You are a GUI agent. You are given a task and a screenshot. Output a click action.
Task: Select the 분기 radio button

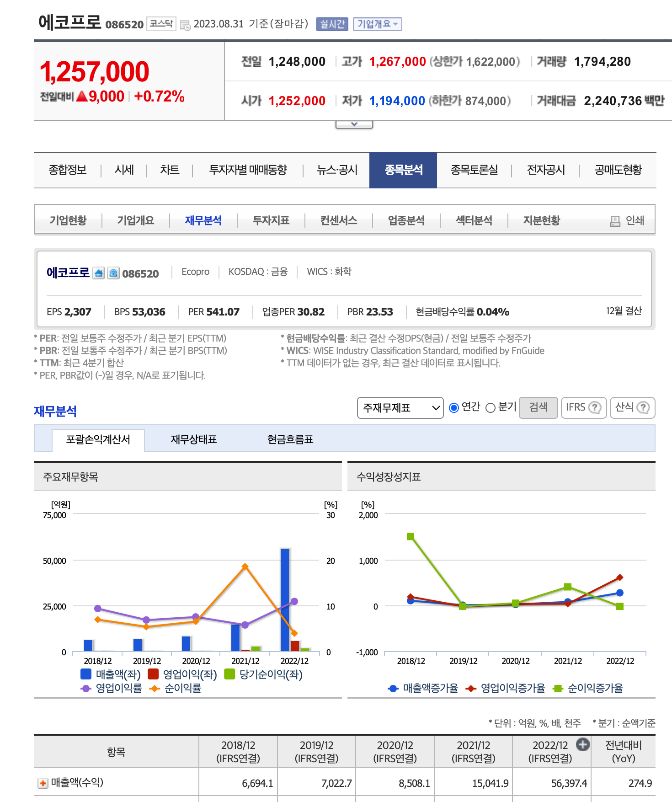[491, 407]
